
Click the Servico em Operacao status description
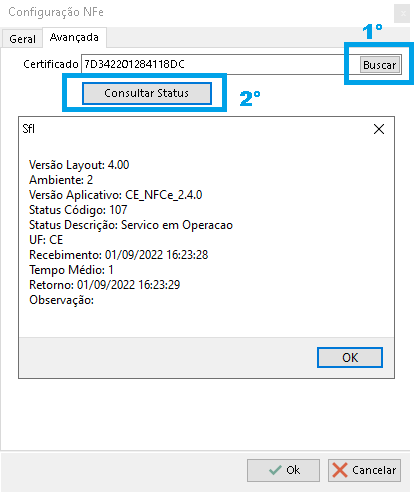pyautogui.click(x=177, y=225)
